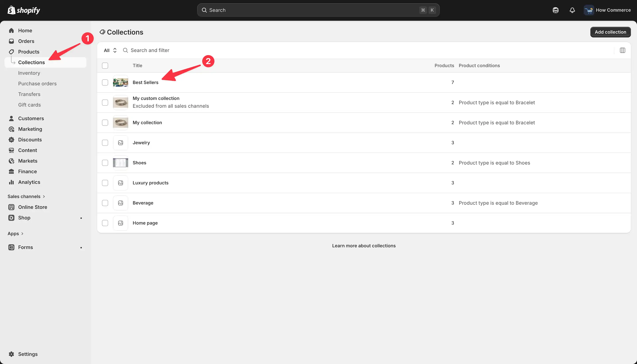Open the Home icon in sidebar
The height and width of the screenshot is (364, 637).
pyautogui.click(x=11, y=30)
